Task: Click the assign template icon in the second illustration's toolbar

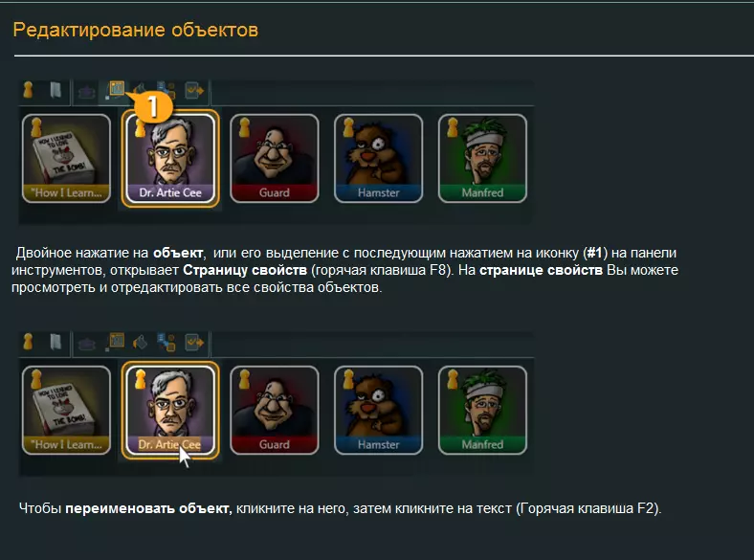Action: (x=166, y=342)
